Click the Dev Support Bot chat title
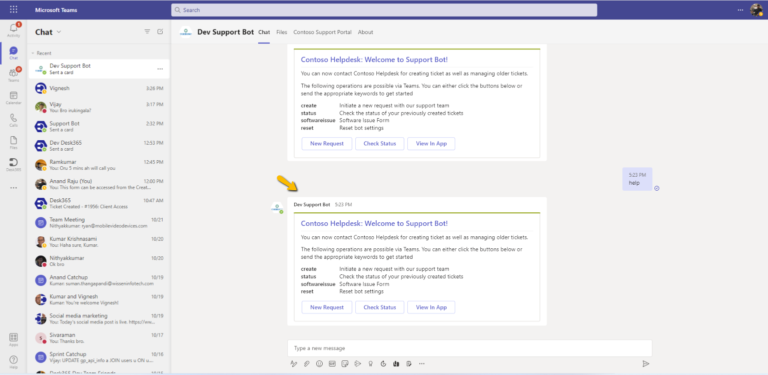Viewport: 768px width, 375px height. tap(225, 32)
